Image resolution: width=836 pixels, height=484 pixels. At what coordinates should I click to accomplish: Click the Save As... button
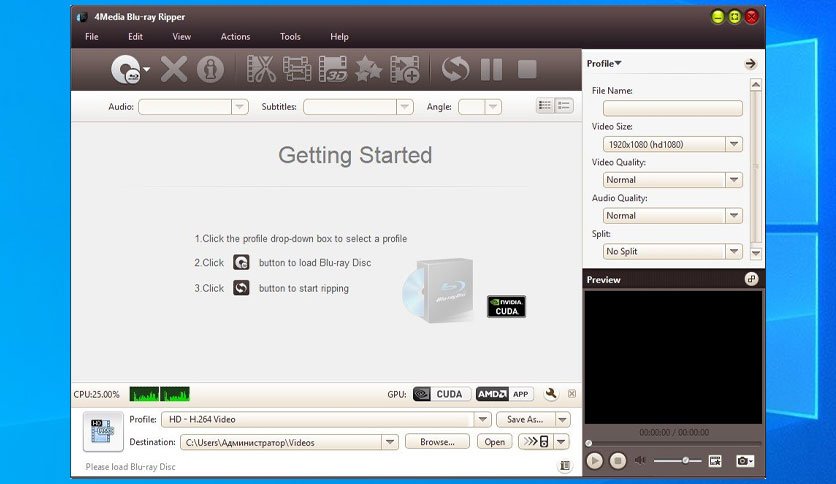[525, 420]
